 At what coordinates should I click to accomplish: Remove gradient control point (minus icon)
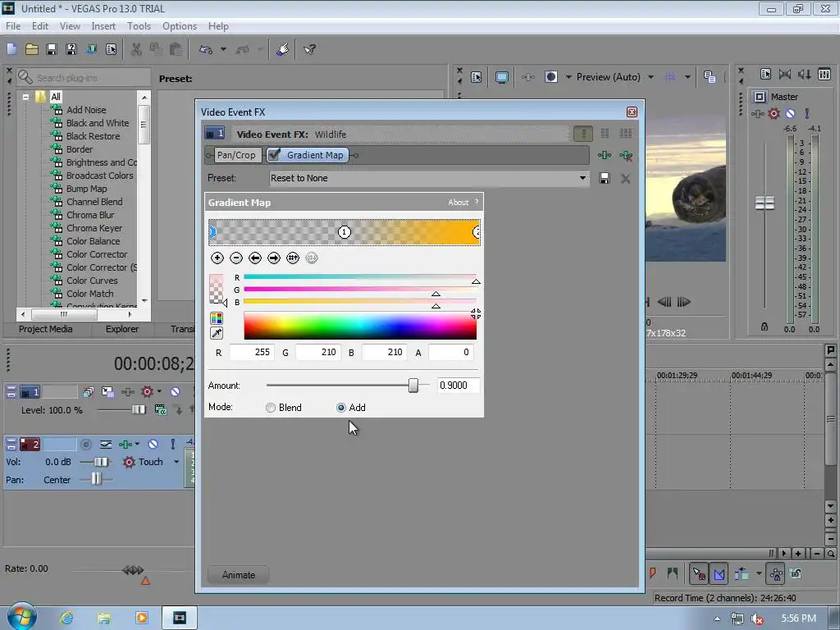[x=235, y=258]
